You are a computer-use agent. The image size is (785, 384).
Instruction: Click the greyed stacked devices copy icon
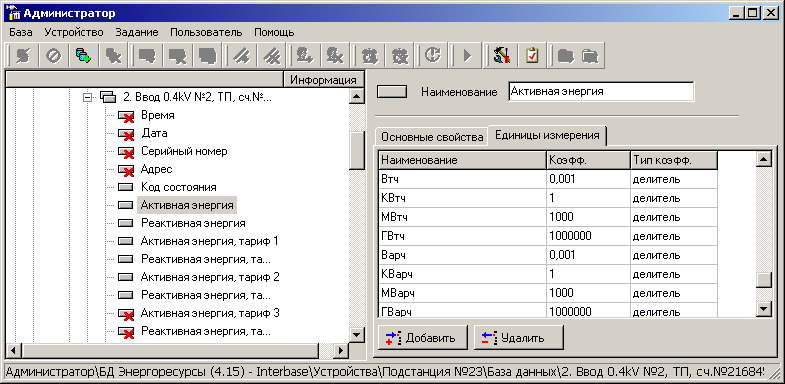point(207,56)
